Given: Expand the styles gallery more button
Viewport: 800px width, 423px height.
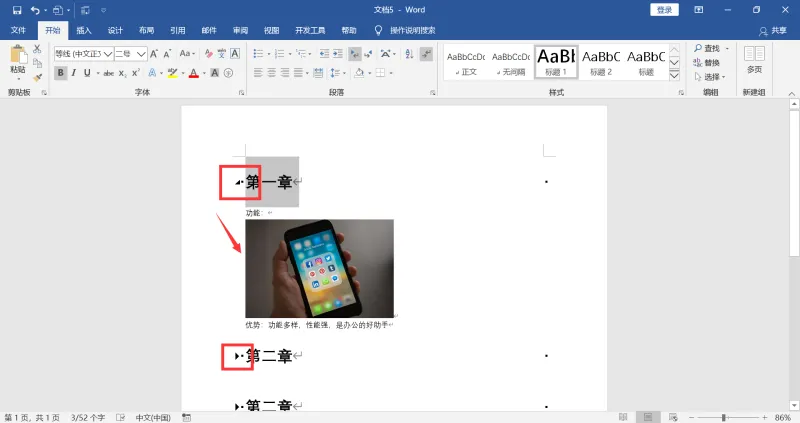Looking at the screenshot, I should pyautogui.click(x=674, y=76).
